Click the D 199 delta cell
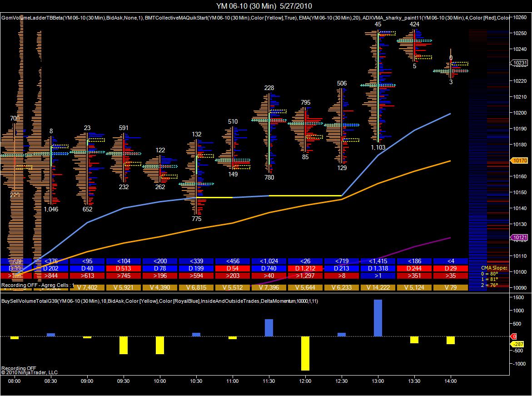The height and width of the screenshot is (396, 532). point(196,268)
